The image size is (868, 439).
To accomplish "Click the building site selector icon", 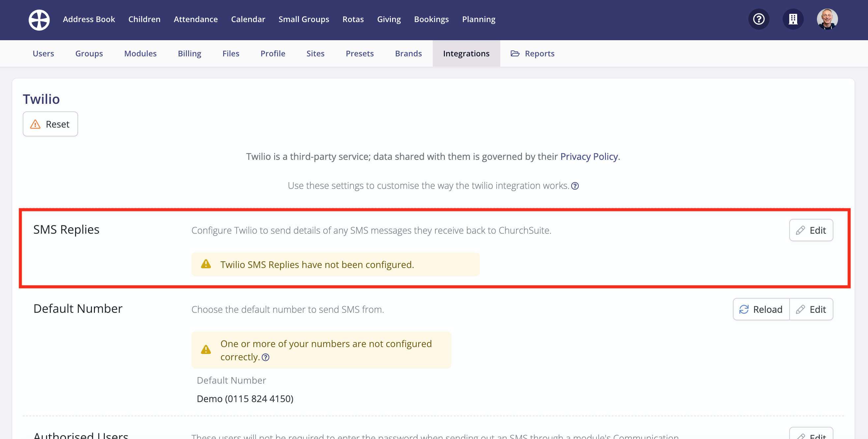I will 793,19.
